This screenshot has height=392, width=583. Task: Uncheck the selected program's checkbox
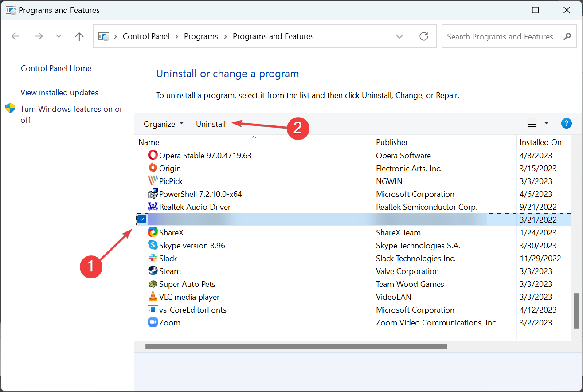142,219
